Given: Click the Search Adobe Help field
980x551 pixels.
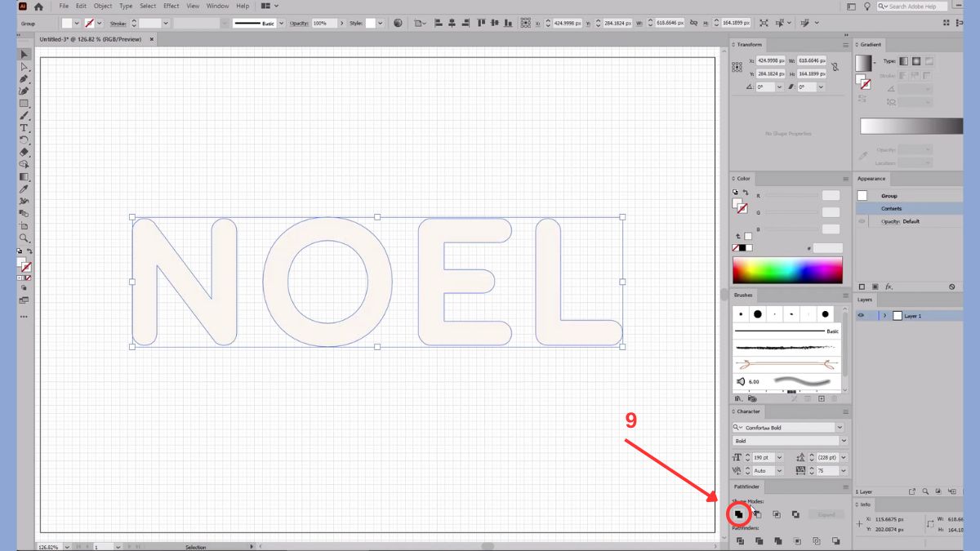Looking at the screenshot, I should point(913,7).
